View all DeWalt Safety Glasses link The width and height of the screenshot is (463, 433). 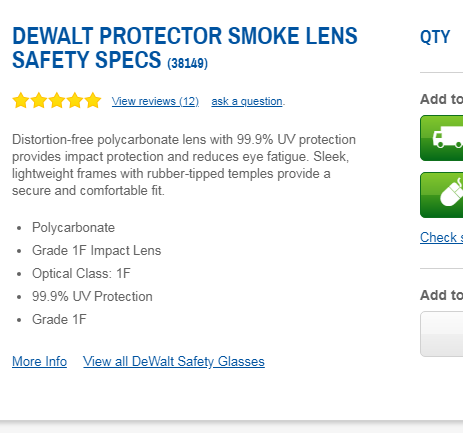pos(174,361)
